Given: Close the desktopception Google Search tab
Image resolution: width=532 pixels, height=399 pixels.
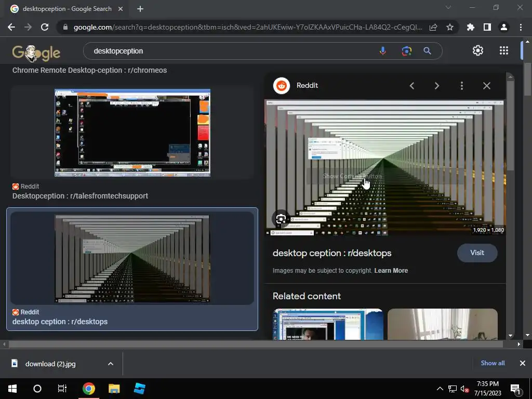Looking at the screenshot, I should (121, 9).
